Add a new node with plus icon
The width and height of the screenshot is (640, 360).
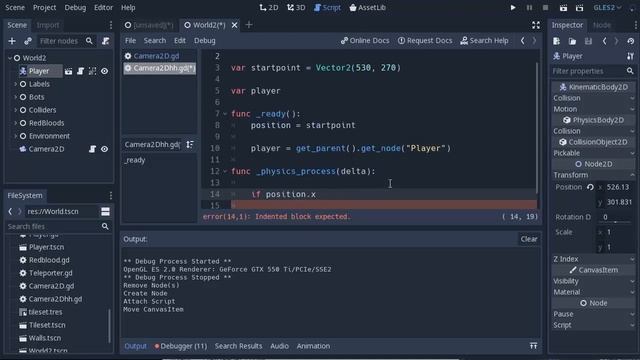(12, 41)
